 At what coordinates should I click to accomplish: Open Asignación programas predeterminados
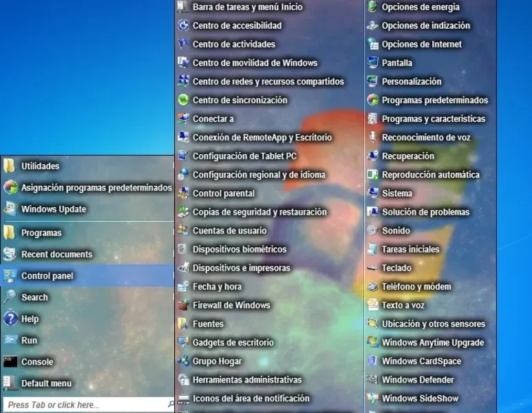(x=87, y=187)
